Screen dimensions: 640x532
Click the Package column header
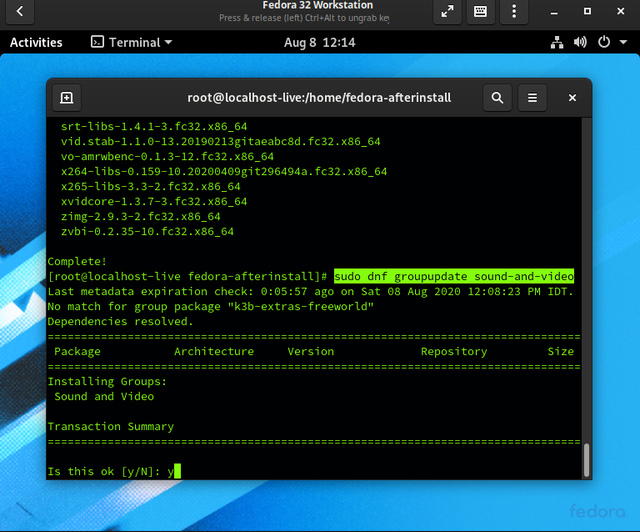point(77,352)
